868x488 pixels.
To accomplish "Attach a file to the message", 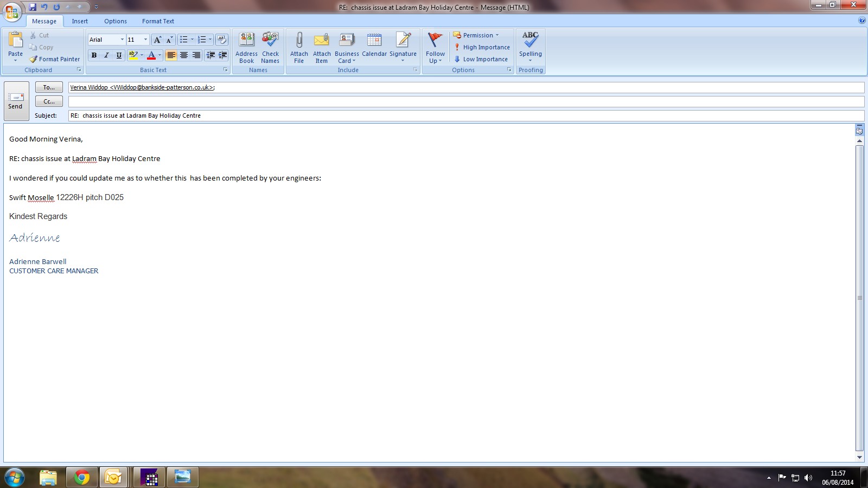I will pyautogui.click(x=299, y=48).
